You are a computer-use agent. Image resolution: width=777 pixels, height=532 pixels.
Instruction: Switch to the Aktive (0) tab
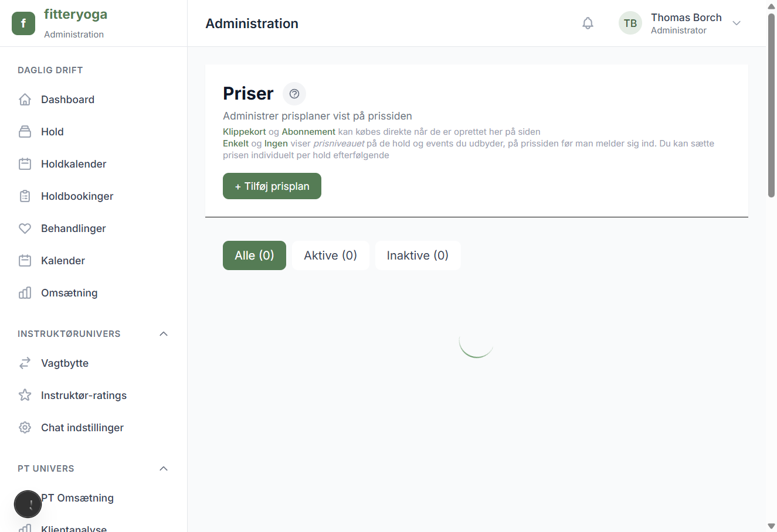330,255
